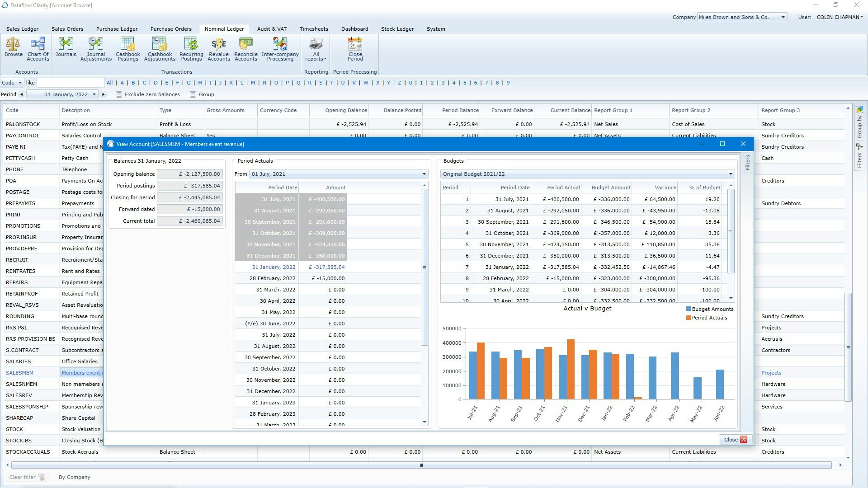The width and height of the screenshot is (868, 488).
Task: Switch to the Sales Ledger tab
Action: (x=22, y=29)
